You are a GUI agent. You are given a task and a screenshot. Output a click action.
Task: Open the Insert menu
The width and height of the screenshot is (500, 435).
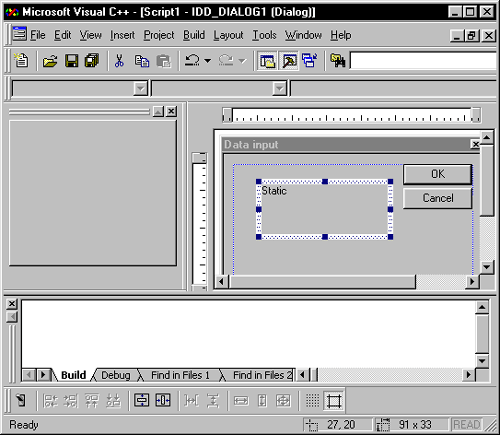(x=122, y=35)
